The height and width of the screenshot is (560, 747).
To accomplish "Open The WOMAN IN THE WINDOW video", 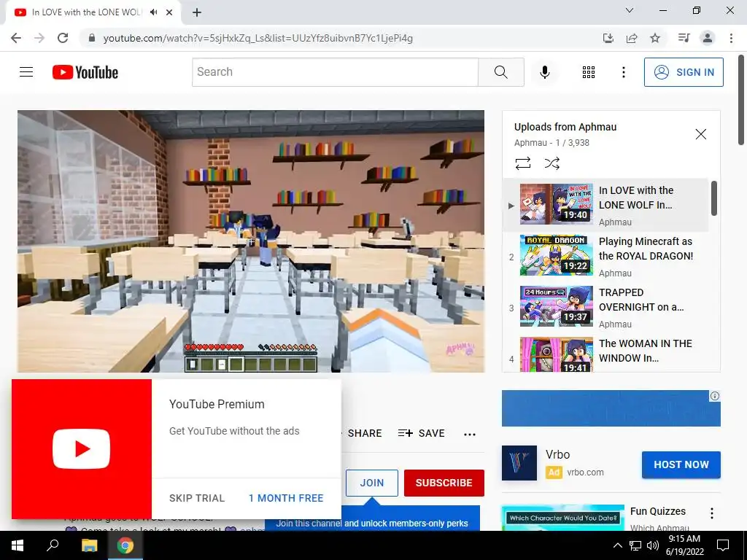I will click(605, 354).
